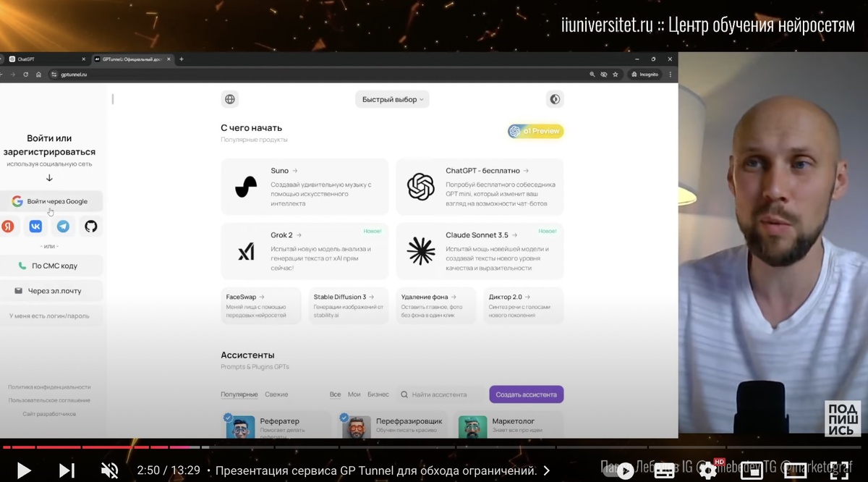This screenshot has height=482, width=868.
Task: Click У меня есть логин/пароль
Action: point(51,316)
